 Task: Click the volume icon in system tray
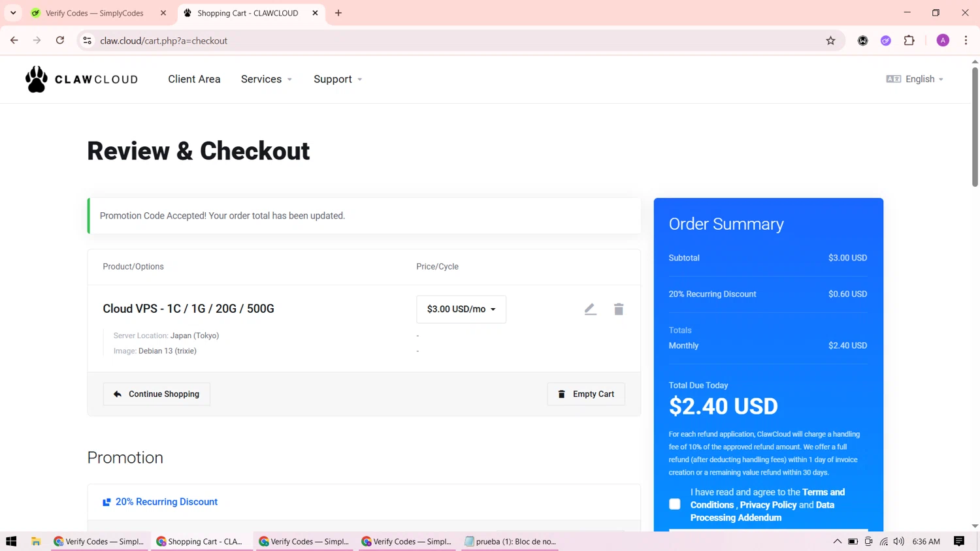899,541
